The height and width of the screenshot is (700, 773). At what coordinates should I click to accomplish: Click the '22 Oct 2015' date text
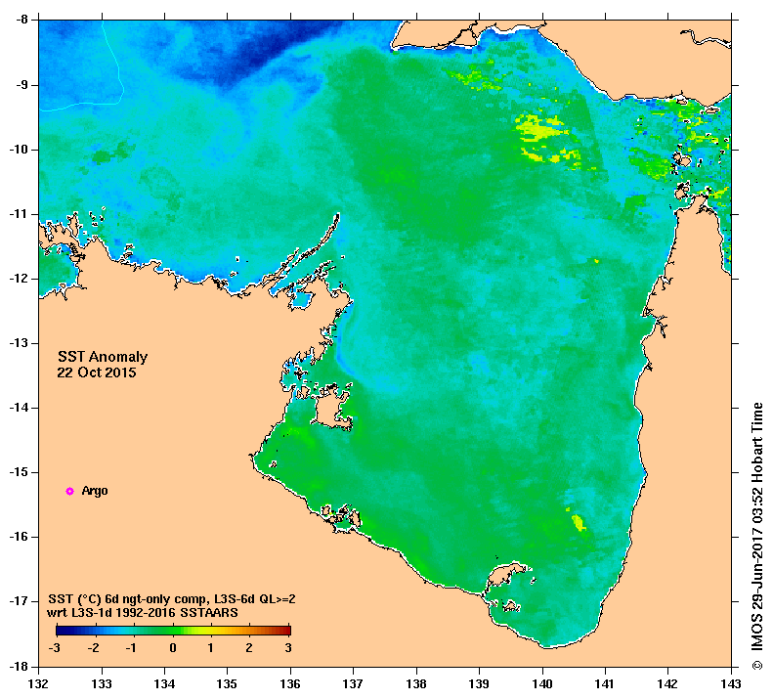[97, 372]
